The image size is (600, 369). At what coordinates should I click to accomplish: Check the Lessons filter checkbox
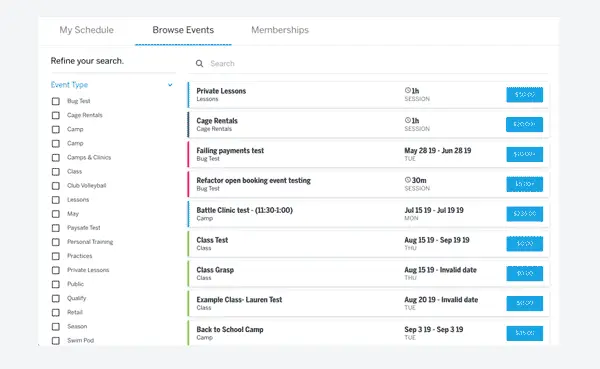tap(56, 200)
